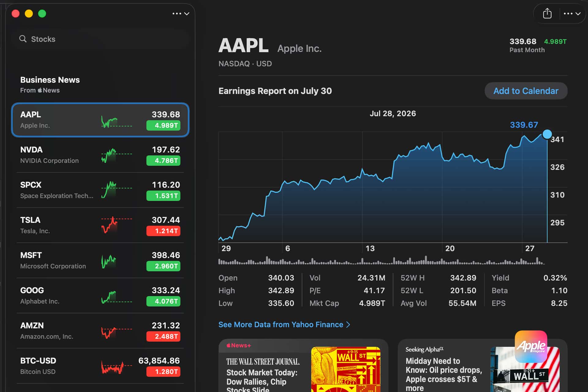
Task: Click the AMZN red sparkline chart
Action: click(116, 333)
